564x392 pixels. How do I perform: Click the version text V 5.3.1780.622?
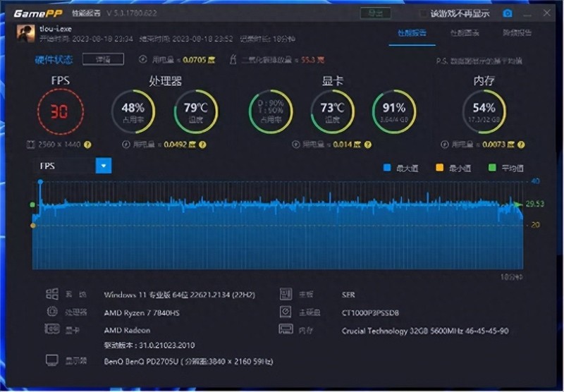tap(132, 13)
